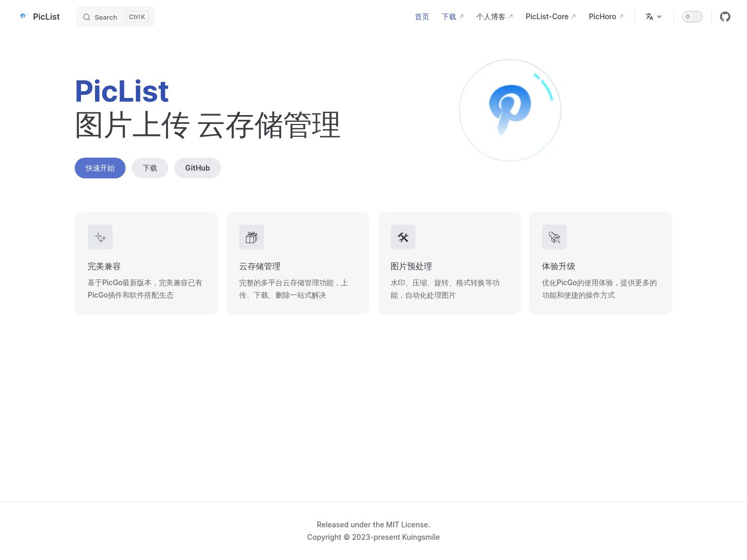This screenshot has height=560, width=747.
Task: Click the 水印、压缩、旋转 description text
Action: (445, 289)
